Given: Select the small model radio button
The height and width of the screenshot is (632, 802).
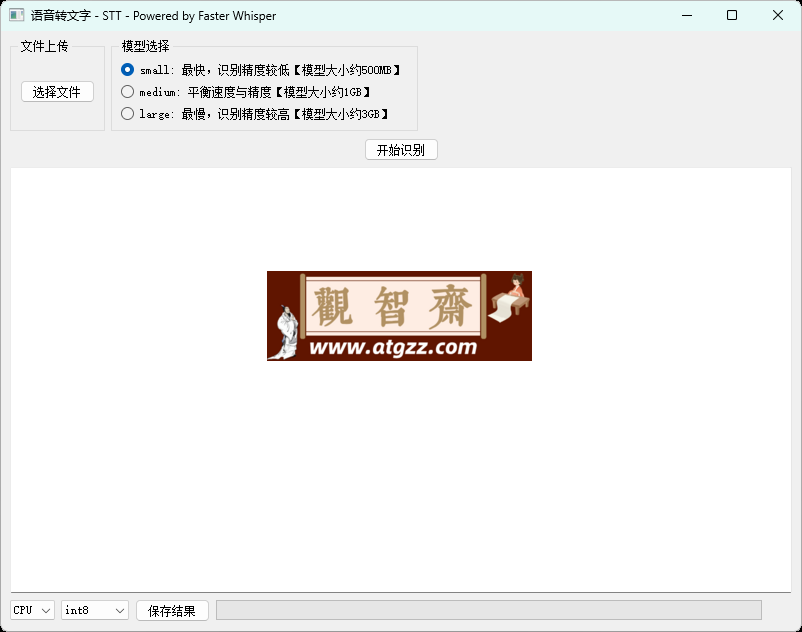Looking at the screenshot, I should pyautogui.click(x=127, y=70).
